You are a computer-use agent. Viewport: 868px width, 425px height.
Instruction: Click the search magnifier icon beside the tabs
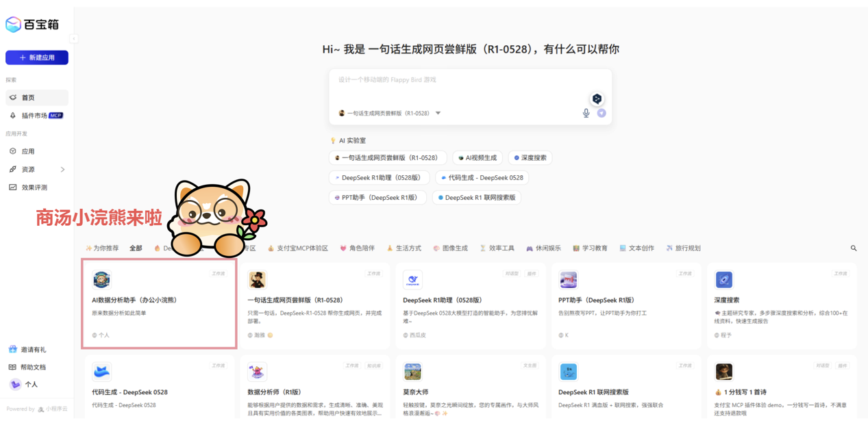pos(854,248)
